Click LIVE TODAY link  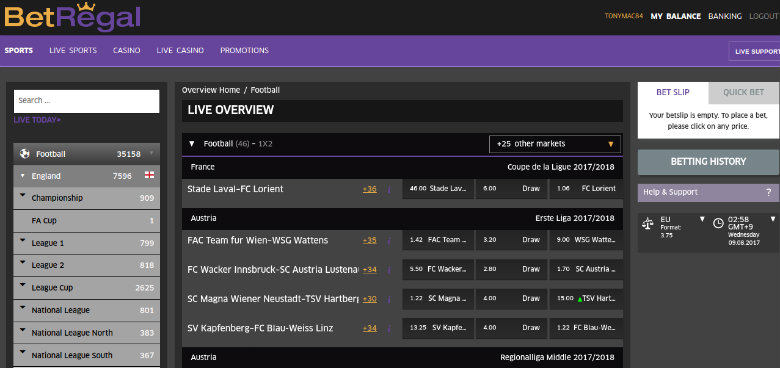pyautogui.click(x=37, y=120)
